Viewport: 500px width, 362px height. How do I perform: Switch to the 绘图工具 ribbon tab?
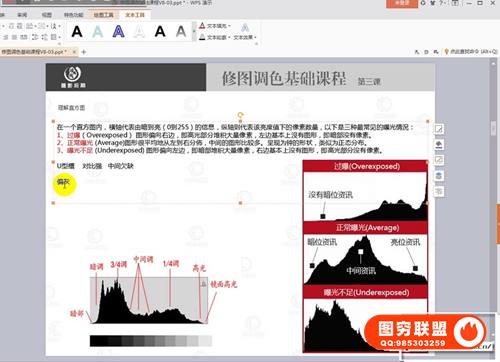tap(103, 15)
